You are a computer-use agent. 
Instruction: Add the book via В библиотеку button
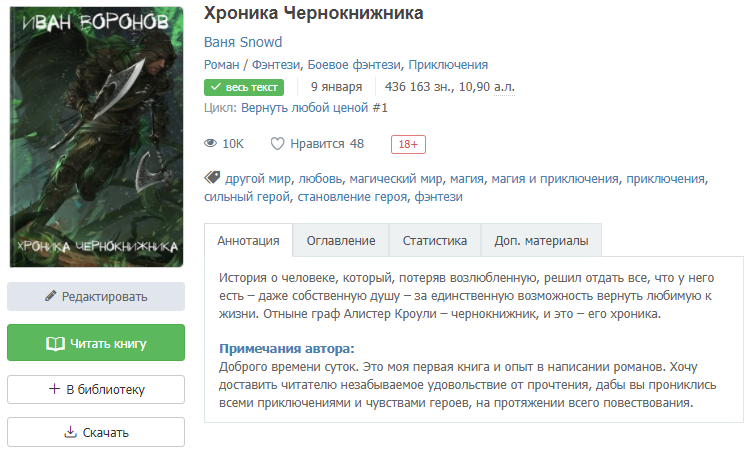[x=96, y=390]
